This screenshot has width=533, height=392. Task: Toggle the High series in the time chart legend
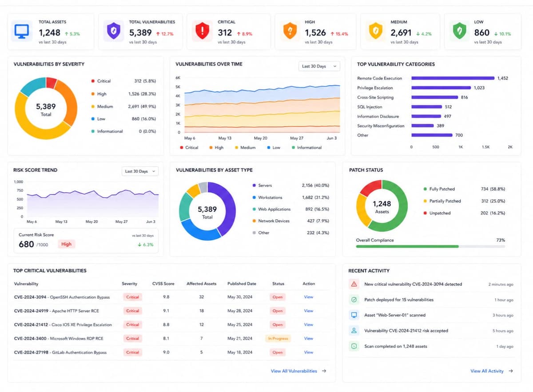point(216,147)
